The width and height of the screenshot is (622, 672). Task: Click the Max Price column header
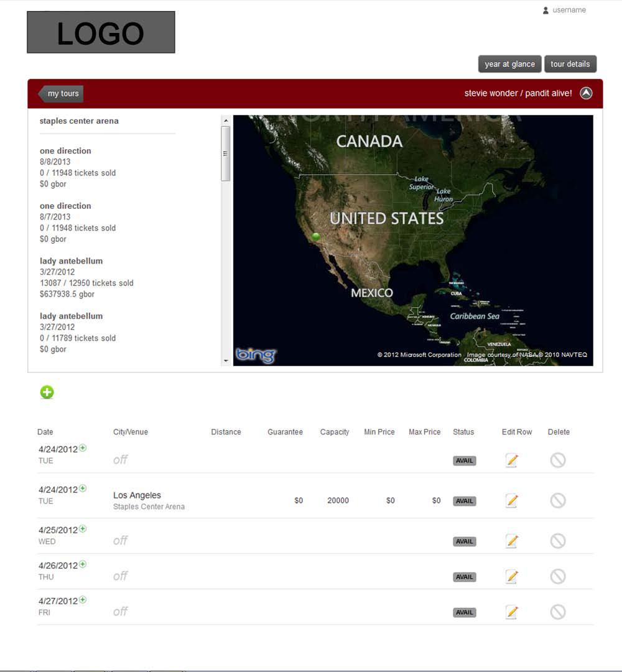(x=424, y=432)
